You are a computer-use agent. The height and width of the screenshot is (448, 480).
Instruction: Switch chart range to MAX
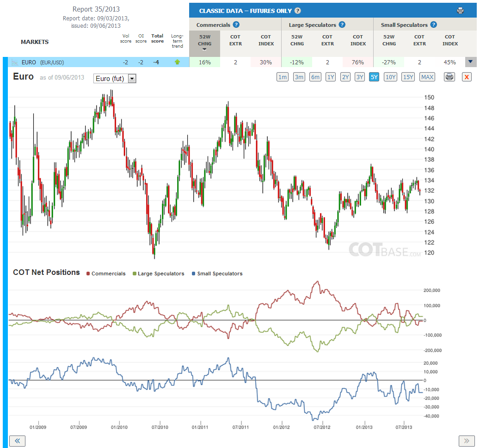427,77
